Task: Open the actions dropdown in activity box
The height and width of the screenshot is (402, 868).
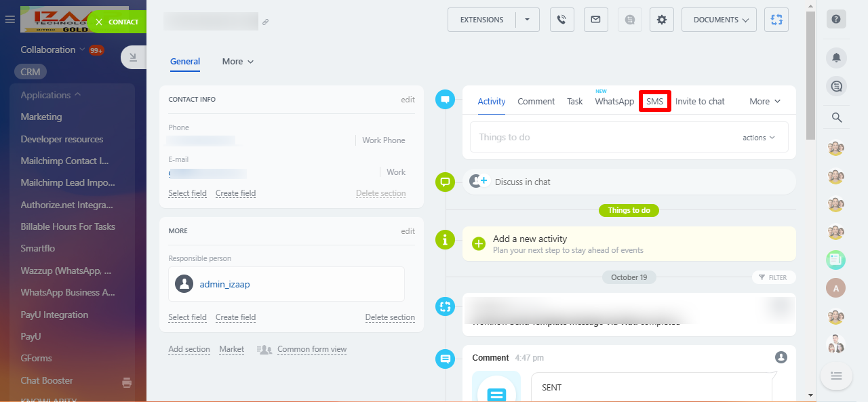Action: point(758,138)
